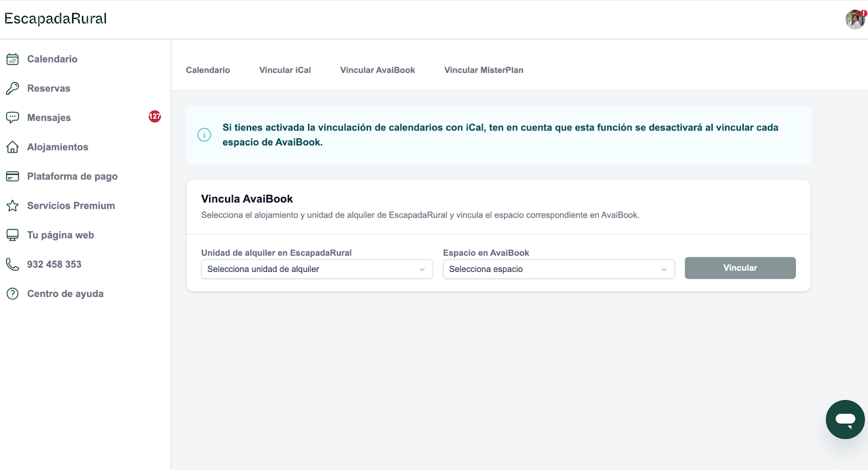Open Servicios Premium in the sidebar
This screenshot has height=470, width=868.
coord(71,206)
